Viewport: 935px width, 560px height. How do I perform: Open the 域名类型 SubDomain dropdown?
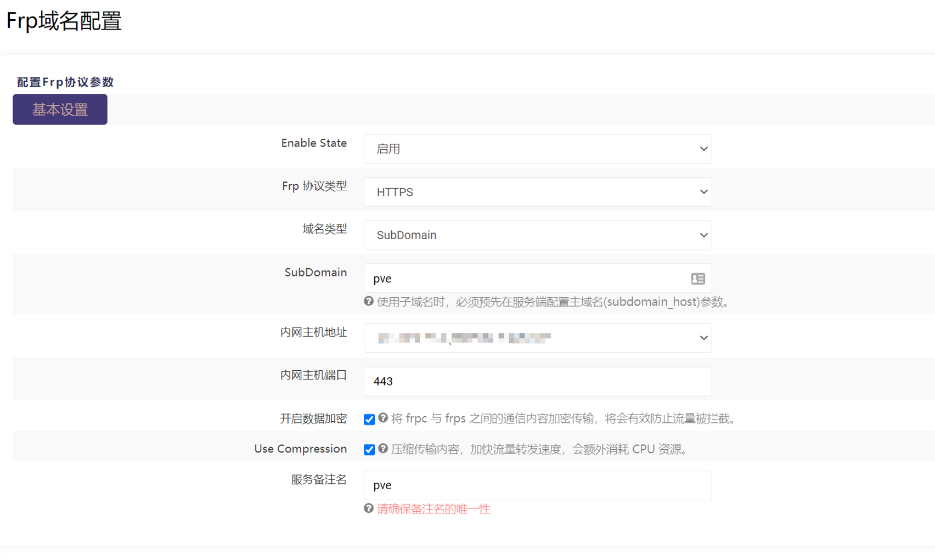coord(537,235)
